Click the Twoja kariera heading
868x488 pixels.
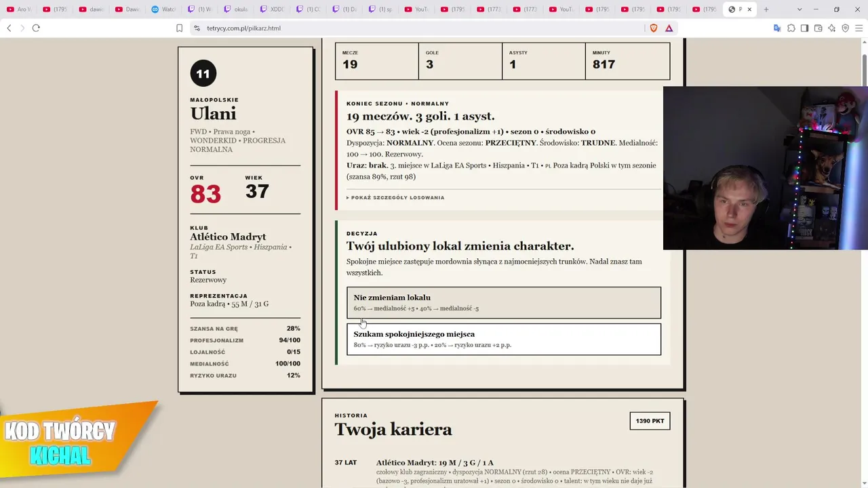click(x=393, y=430)
